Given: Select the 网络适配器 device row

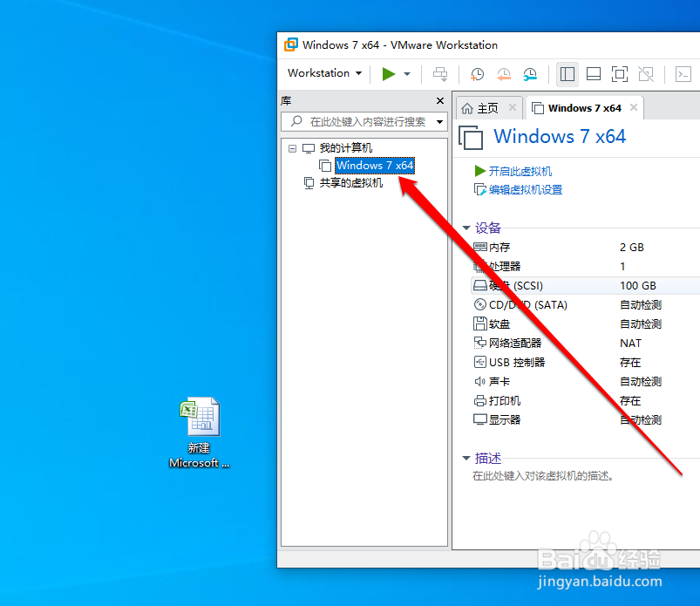Looking at the screenshot, I should coord(585,344).
